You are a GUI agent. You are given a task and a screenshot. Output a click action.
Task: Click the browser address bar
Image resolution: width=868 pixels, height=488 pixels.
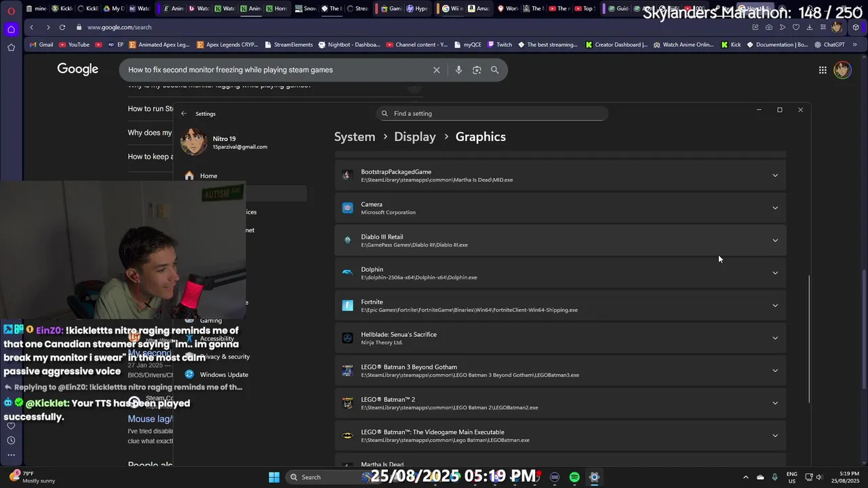407,27
